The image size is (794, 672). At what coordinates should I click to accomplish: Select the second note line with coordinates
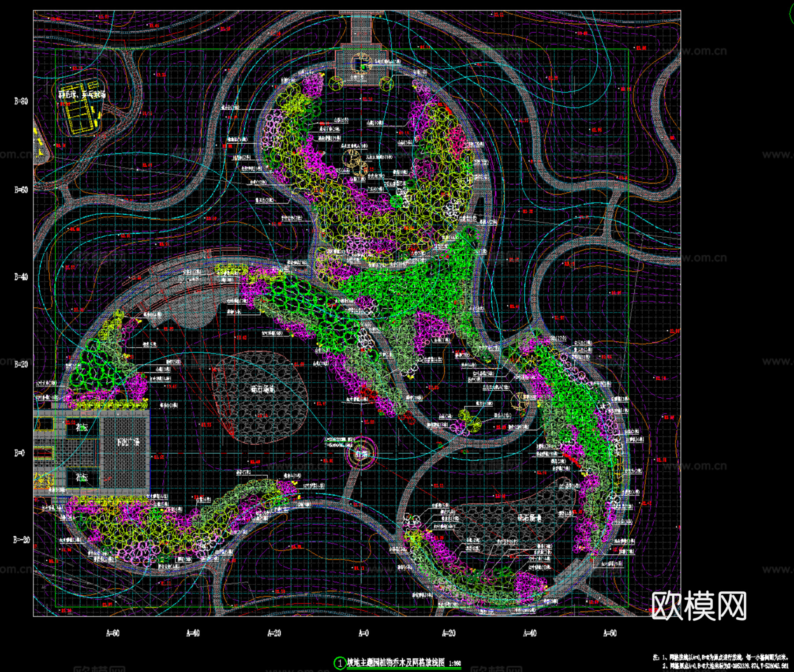[725, 666]
